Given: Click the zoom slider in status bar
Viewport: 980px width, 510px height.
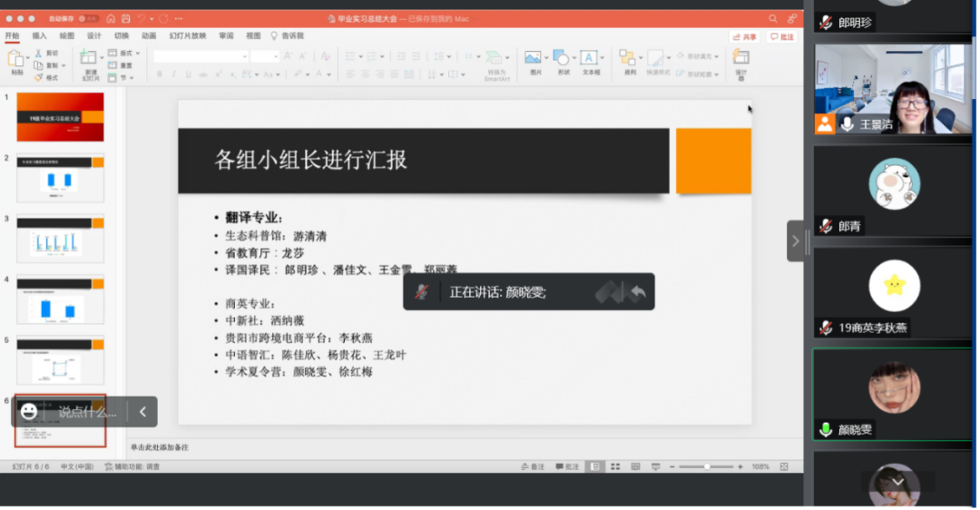Looking at the screenshot, I should 707,466.
